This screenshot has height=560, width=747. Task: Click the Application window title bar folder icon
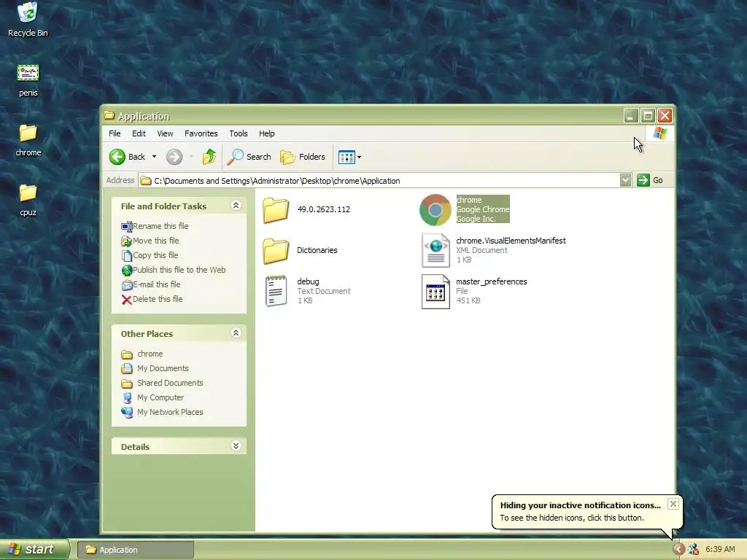click(109, 115)
